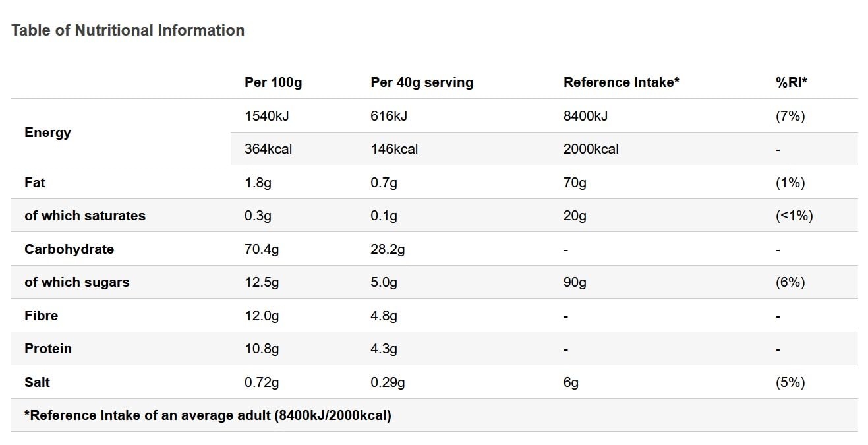The image size is (868, 445).
Task: Select the Carbohydrate row label
Action: point(69,249)
